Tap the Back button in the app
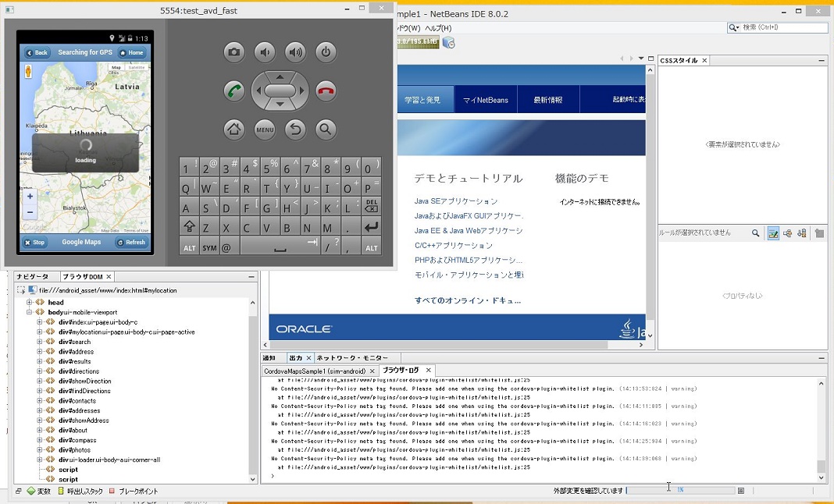834x504 pixels. tap(37, 52)
